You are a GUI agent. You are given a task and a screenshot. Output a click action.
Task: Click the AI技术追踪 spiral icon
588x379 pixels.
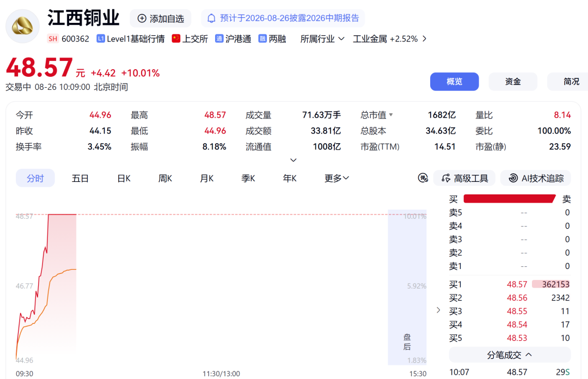[513, 178]
